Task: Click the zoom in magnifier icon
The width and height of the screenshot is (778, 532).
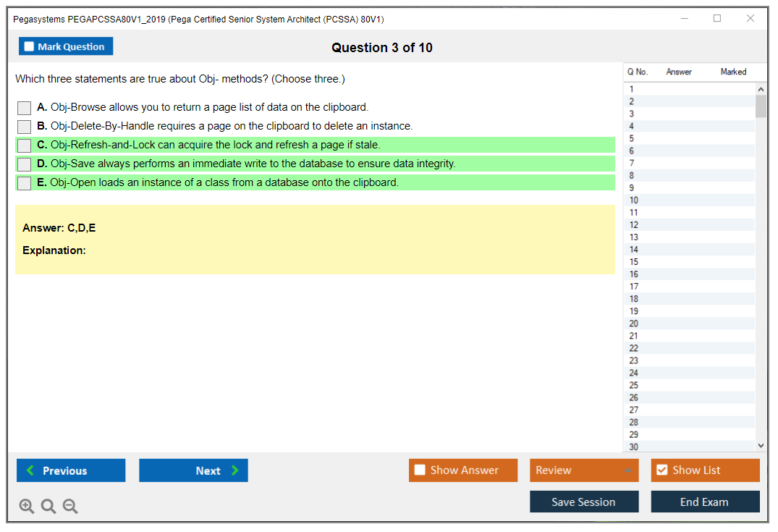Action: pos(27,507)
